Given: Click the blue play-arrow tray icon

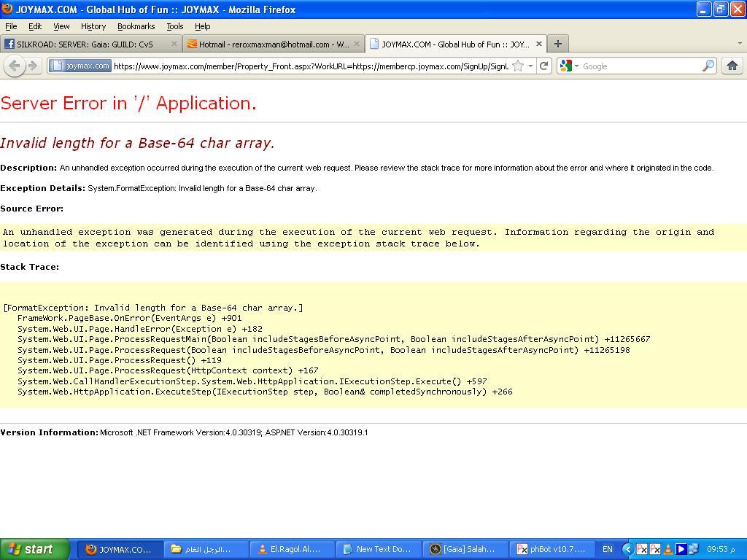Looking at the screenshot, I should 681,550.
